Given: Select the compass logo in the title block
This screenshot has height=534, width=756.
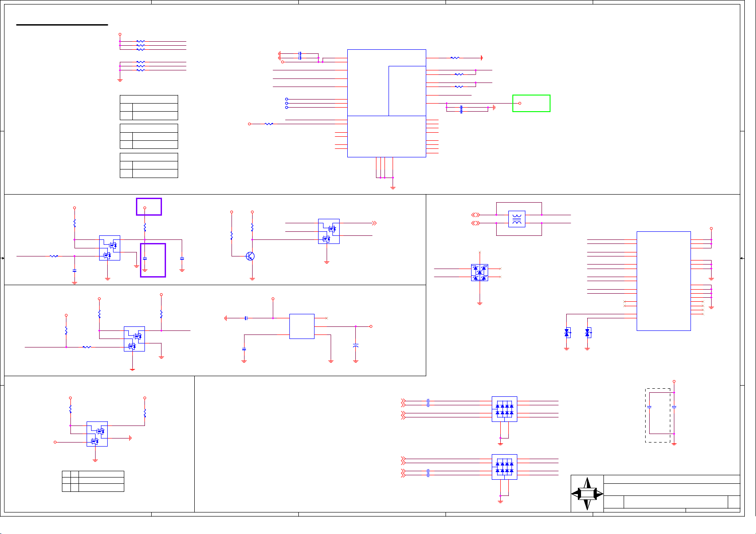Looking at the screenshot, I should coord(587,494).
